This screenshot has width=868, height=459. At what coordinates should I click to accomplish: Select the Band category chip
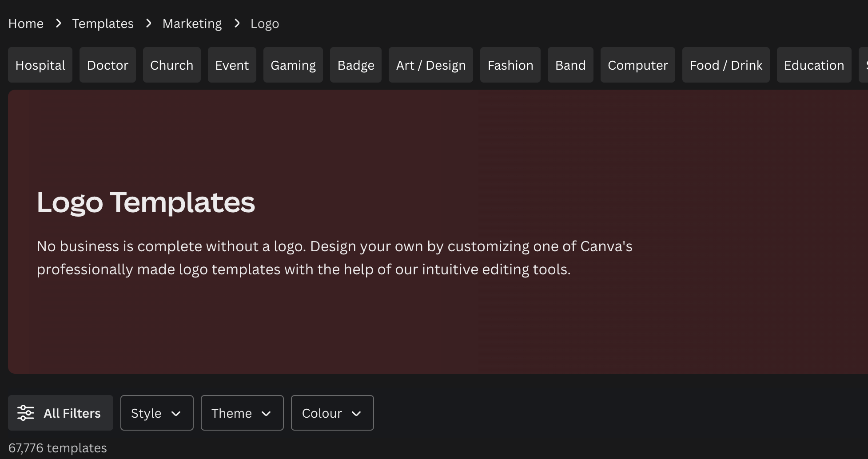pos(570,65)
